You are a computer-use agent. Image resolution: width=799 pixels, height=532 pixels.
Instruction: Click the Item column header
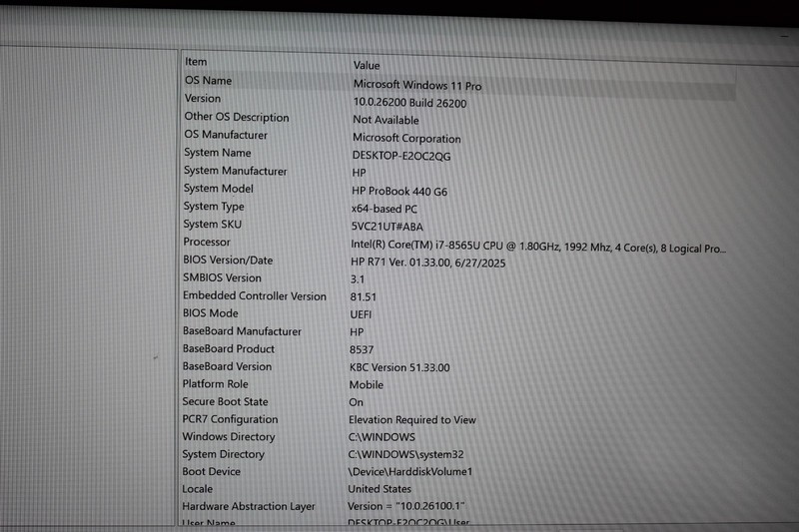point(196,62)
